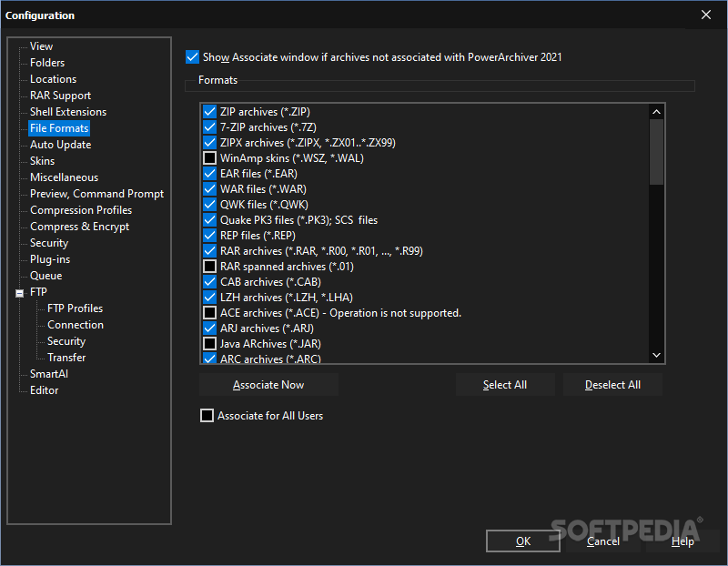Click Select All formats button

tap(505, 385)
